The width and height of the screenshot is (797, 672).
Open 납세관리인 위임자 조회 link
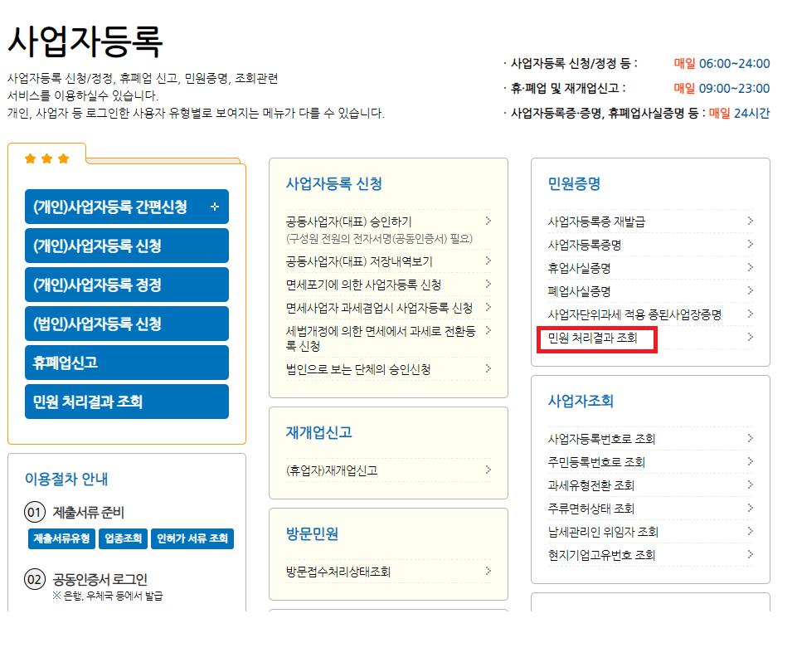click(603, 532)
